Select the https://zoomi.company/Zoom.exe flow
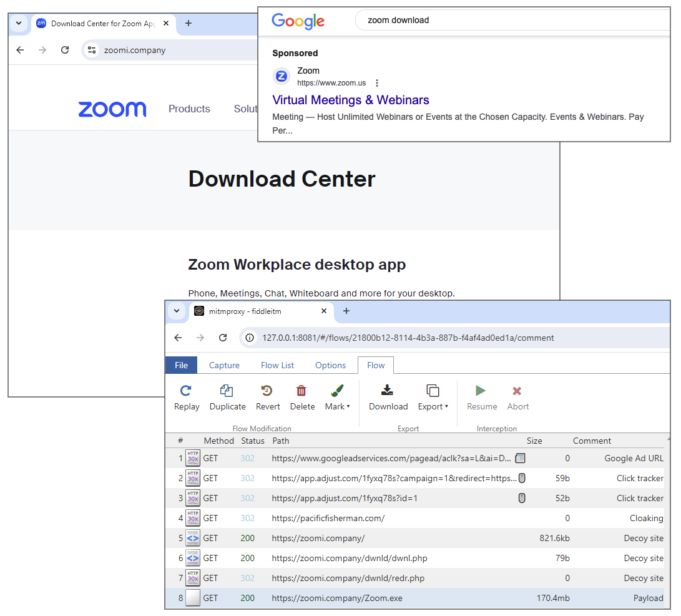681x616 pixels. tap(414, 598)
